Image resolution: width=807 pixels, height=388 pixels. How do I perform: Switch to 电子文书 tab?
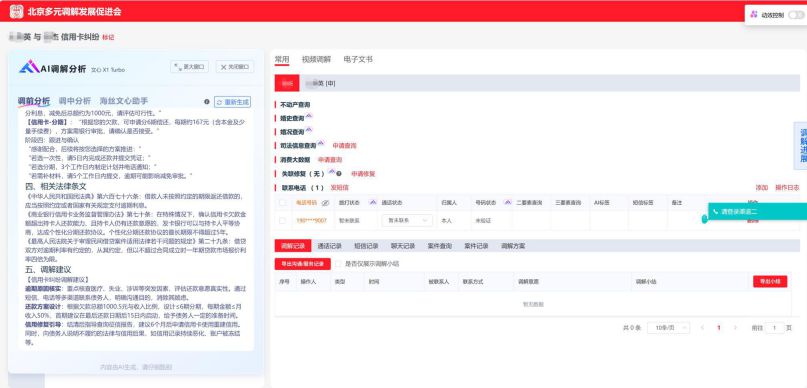point(358,59)
